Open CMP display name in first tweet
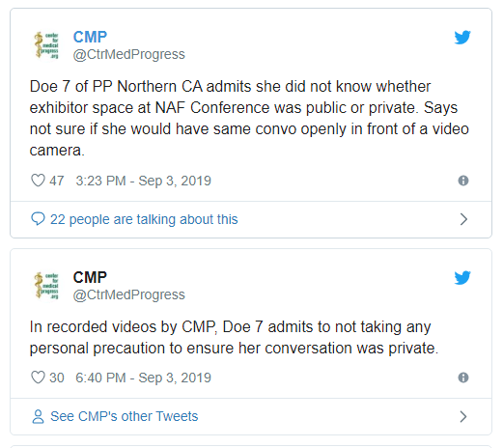 [x=90, y=37]
